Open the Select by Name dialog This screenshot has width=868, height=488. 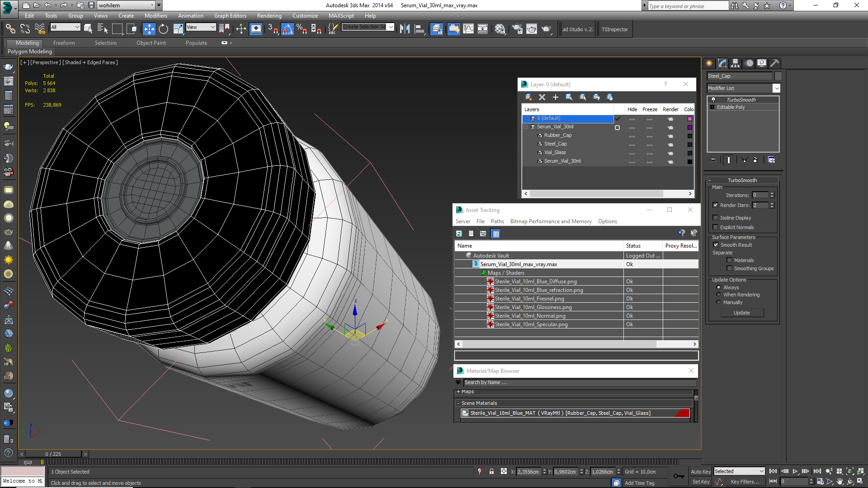tap(103, 29)
